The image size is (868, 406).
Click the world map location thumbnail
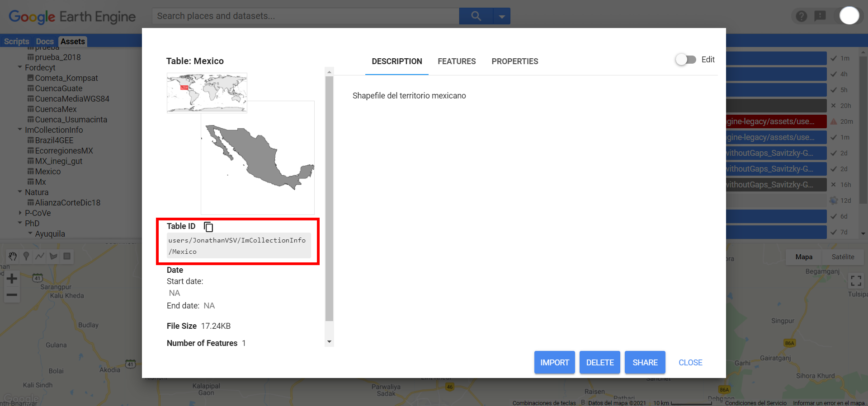click(207, 93)
